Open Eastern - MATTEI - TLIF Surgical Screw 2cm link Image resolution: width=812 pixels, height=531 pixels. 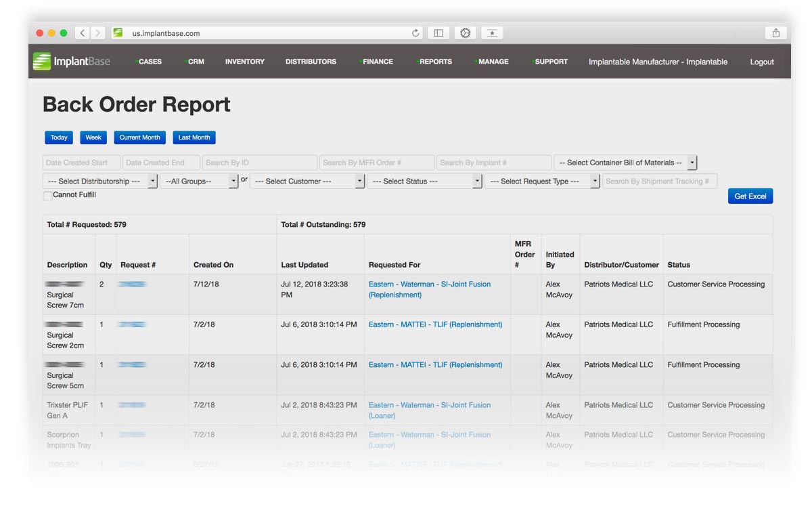435,324
